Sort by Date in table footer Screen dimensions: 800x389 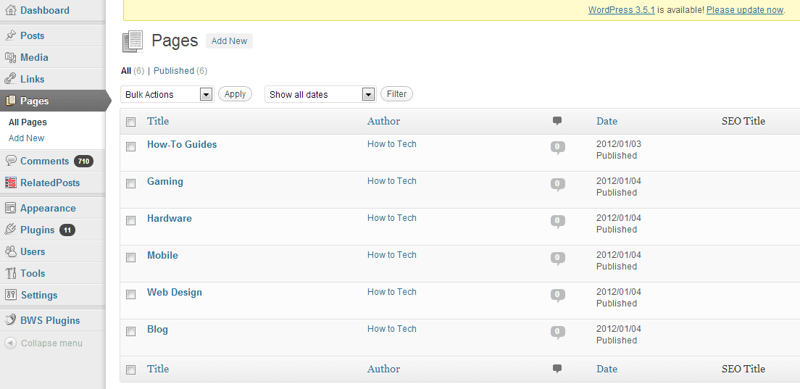(x=607, y=369)
